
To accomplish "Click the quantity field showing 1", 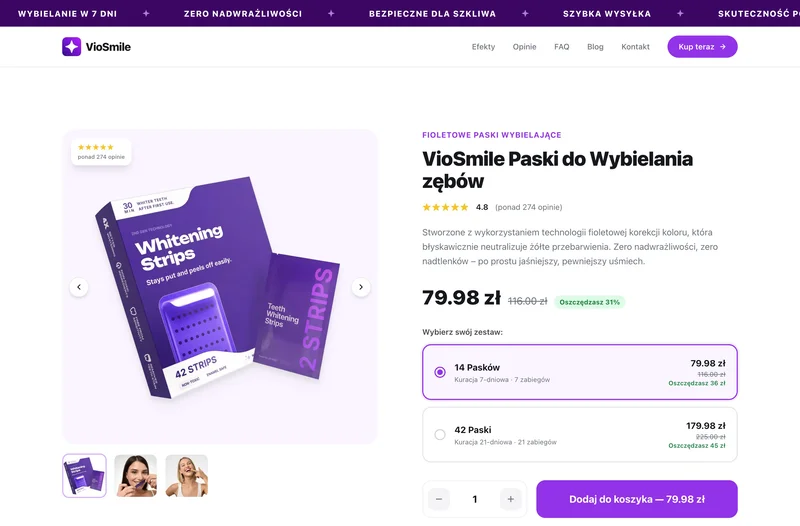I will coord(475,499).
